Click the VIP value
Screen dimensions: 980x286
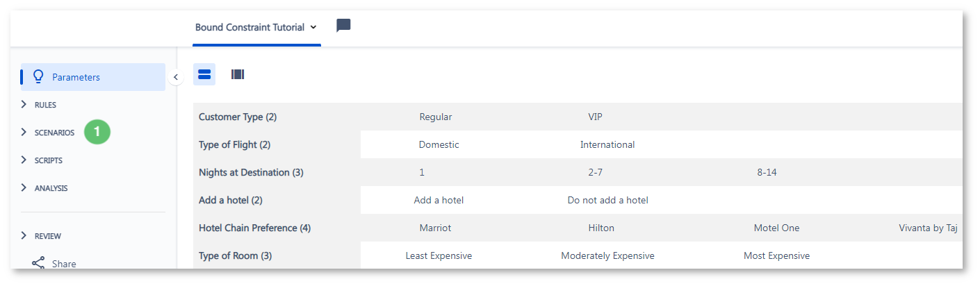(595, 117)
